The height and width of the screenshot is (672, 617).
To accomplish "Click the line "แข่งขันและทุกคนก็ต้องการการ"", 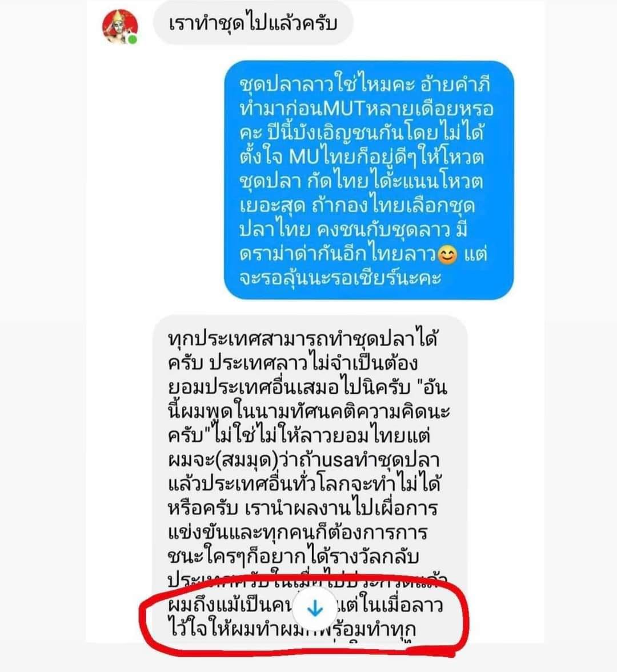I will 298,533.
